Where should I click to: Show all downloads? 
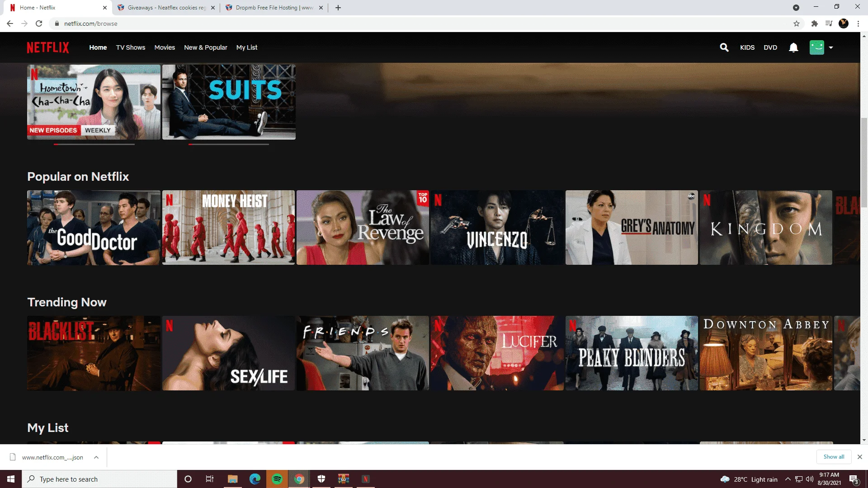point(834,457)
